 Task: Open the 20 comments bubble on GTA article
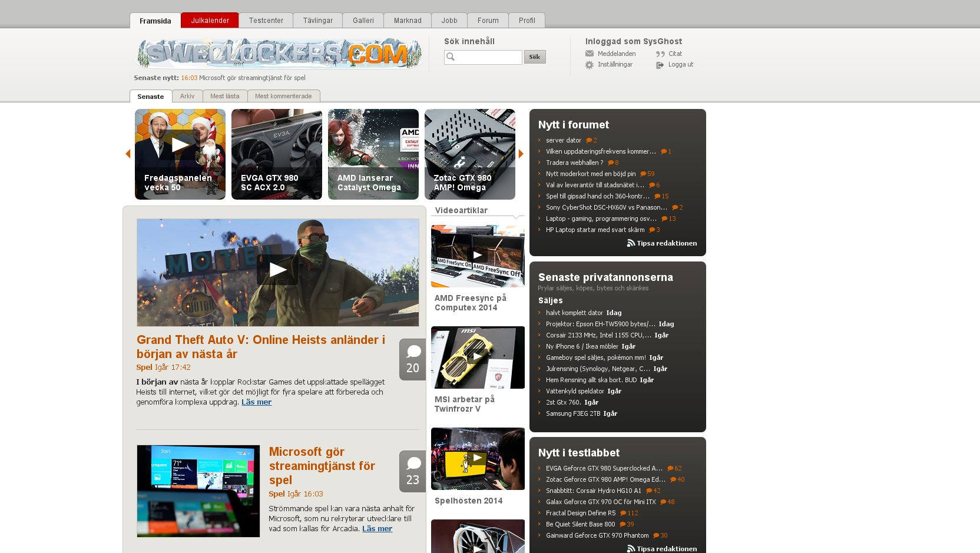point(412,359)
